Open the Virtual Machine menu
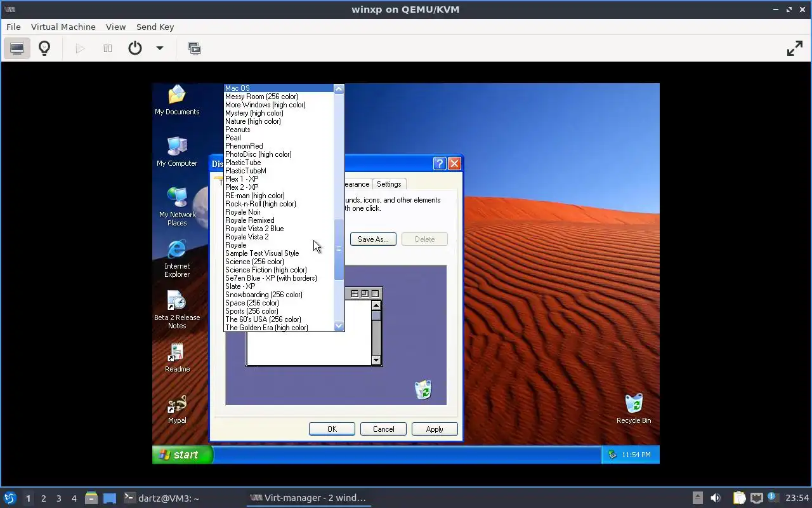 tap(63, 27)
